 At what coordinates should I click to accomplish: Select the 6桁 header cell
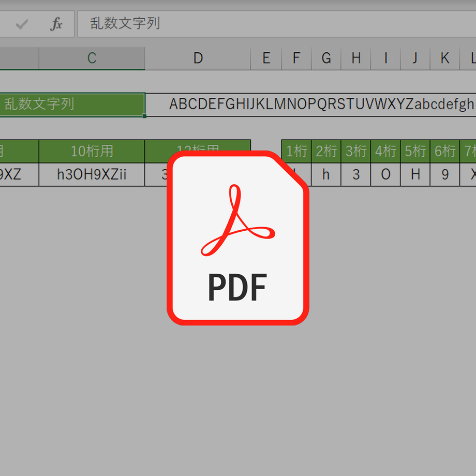tap(445, 151)
